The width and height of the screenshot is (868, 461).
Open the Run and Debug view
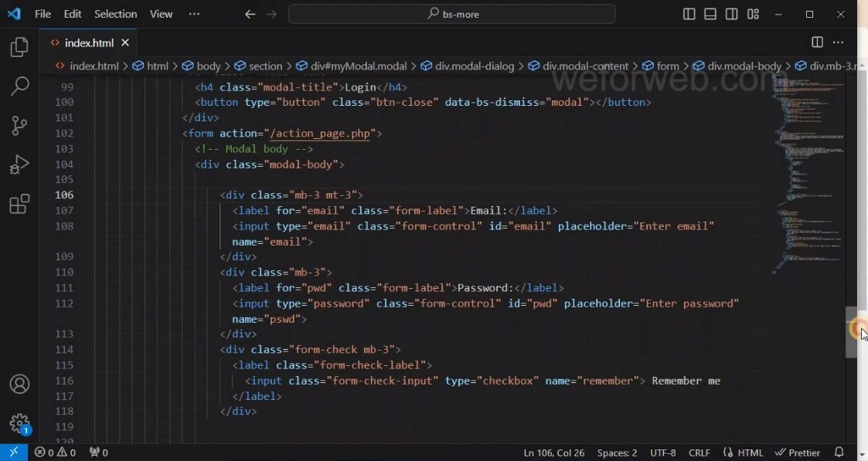[19, 164]
